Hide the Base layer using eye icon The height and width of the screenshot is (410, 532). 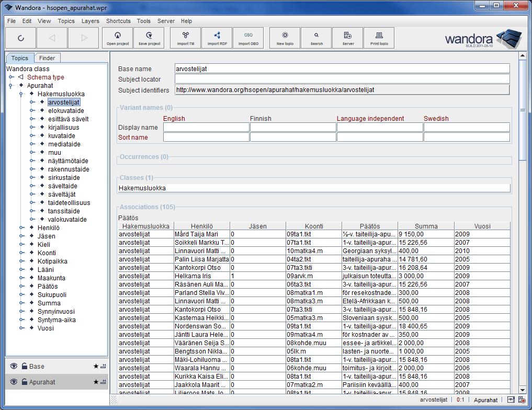(x=14, y=367)
